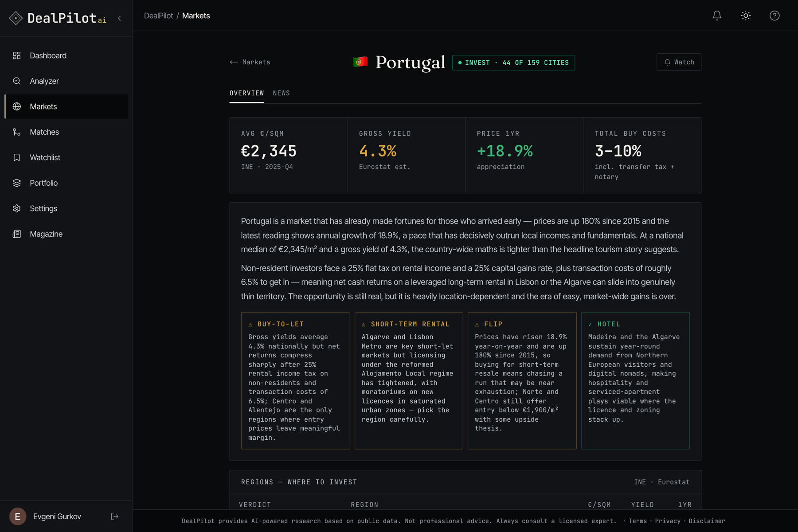Click the €2,345 avg price value
Image resolution: width=798 pixels, height=532 pixels.
point(269,151)
